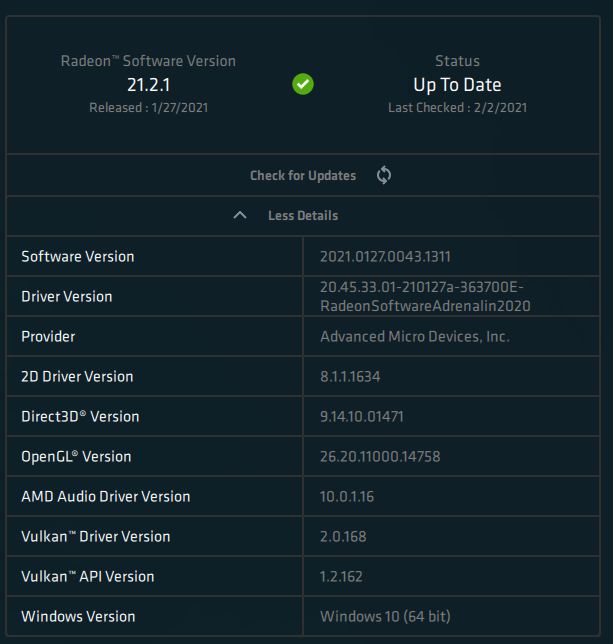613x644 pixels.
Task: Collapse details using the up chevron
Action: tap(240, 215)
